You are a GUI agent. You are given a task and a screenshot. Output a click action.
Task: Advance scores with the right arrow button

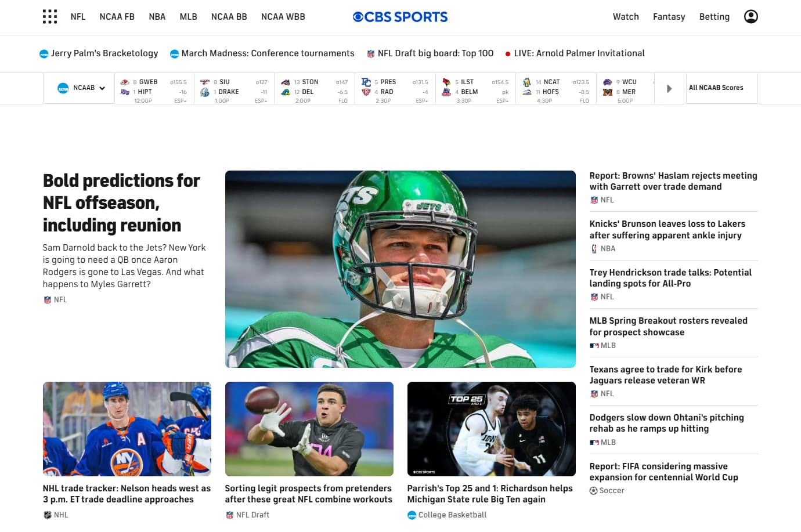[669, 89]
